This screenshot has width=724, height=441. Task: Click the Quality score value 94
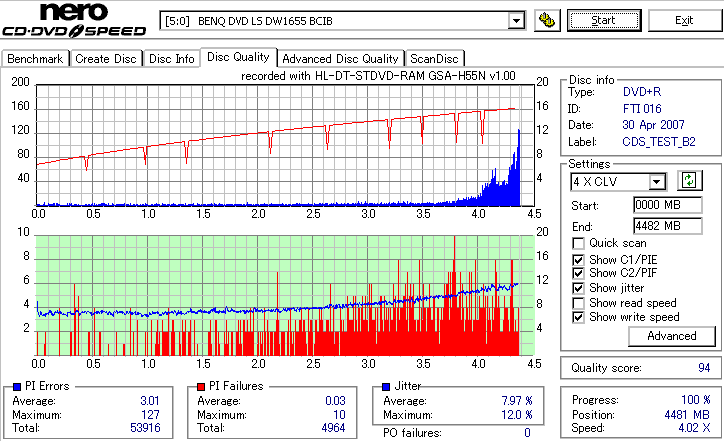(x=704, y=368)
